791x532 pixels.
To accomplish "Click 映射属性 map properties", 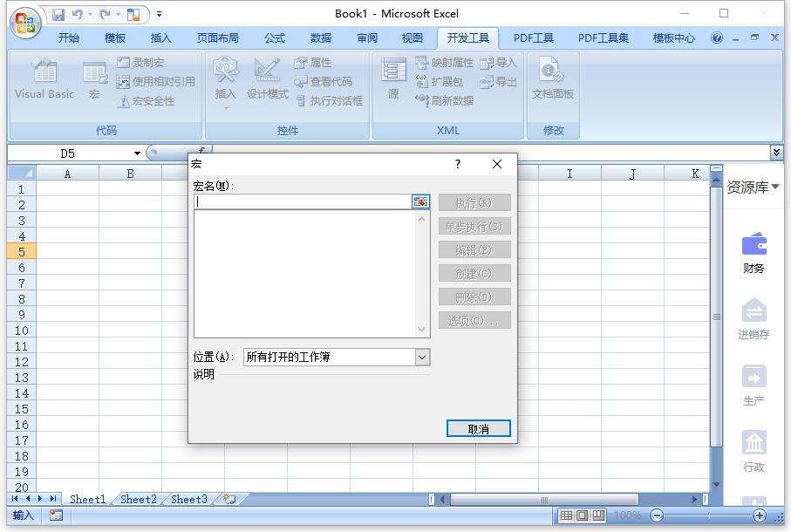I will (x=444, y=63).
